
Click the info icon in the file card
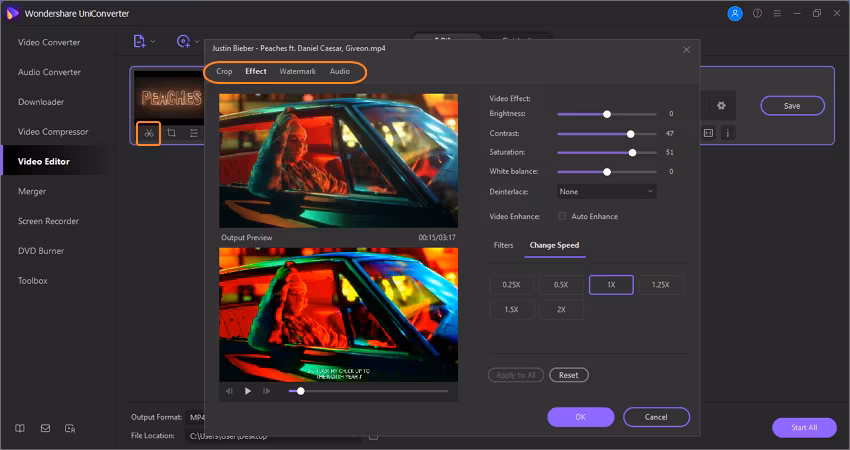pyautogui.click(x=728, y=133)
